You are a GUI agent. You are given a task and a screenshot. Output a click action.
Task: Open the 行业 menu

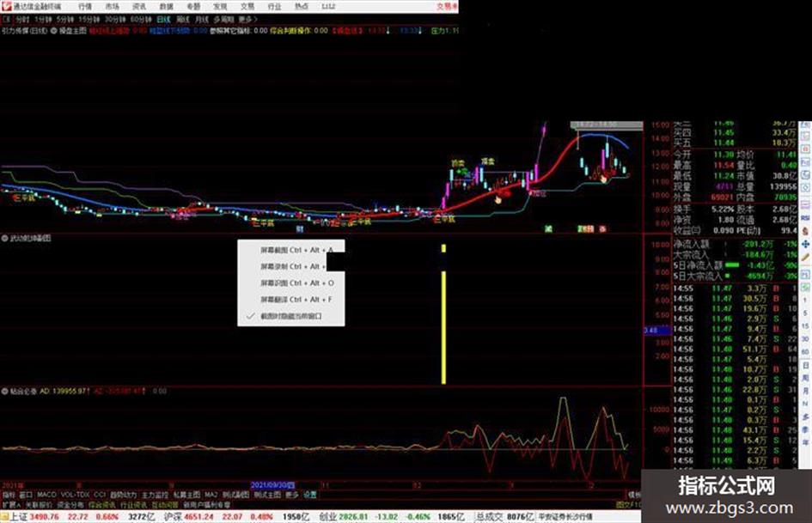click(274, 6)
